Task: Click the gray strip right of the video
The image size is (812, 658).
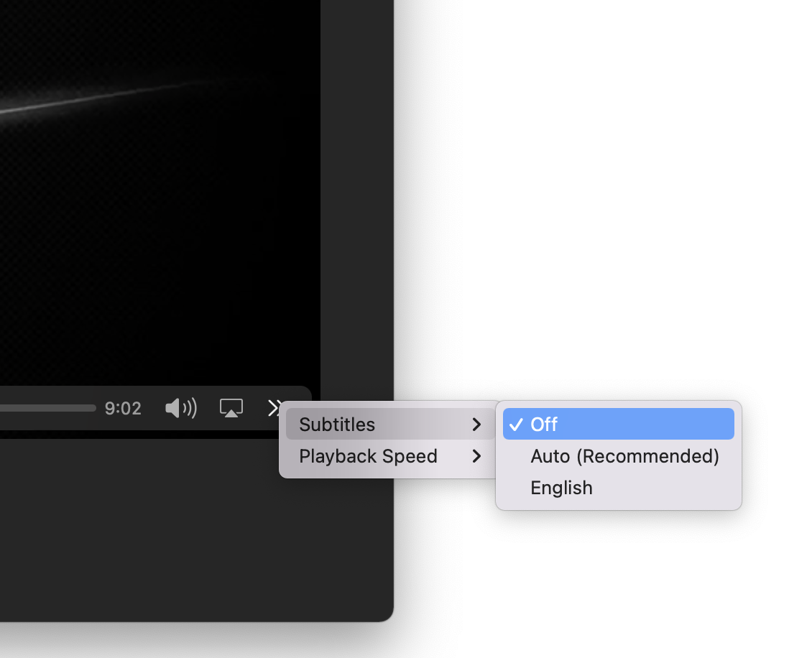Action: [x=356, y=216]
